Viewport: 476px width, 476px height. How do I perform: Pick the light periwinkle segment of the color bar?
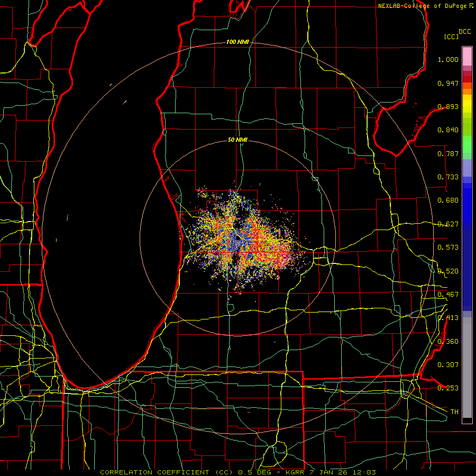click(467, 168)
